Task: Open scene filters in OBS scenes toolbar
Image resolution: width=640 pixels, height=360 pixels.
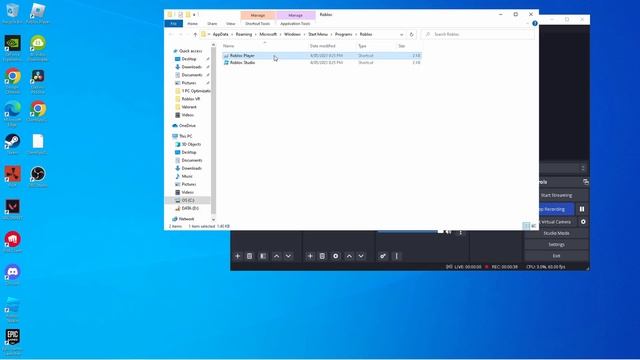Action: [263, 256]
